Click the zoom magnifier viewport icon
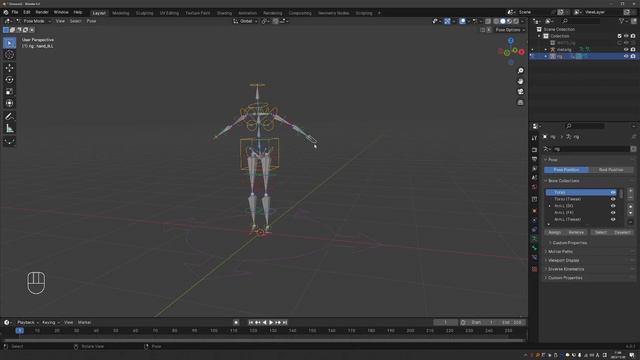Screen dimensions: 640x360 click(x=520, y=71)
